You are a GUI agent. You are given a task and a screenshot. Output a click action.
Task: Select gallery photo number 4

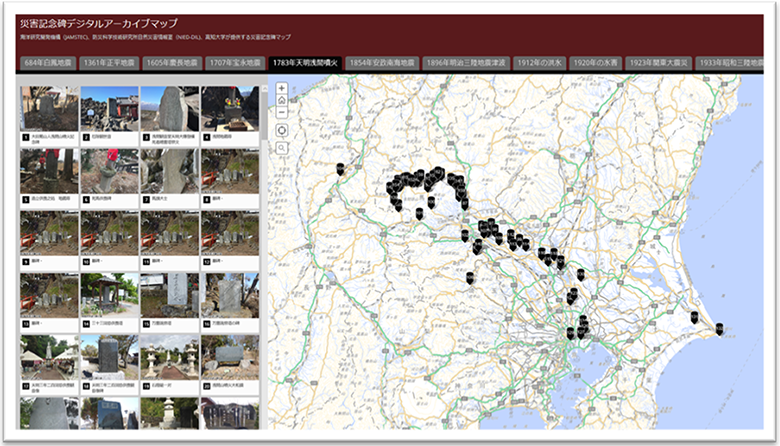coord(229,108)
